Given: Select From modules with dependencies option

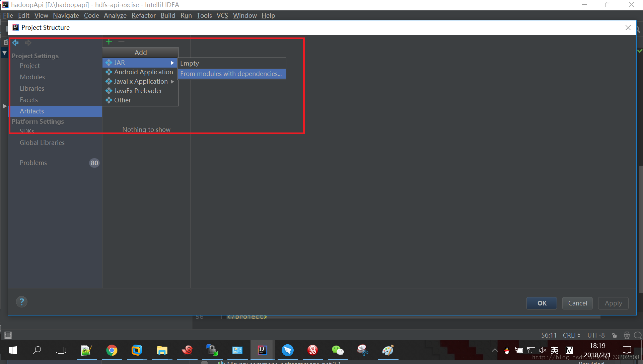Looking at the screenshot, I should pyautogui.click(x=231, y=74).
